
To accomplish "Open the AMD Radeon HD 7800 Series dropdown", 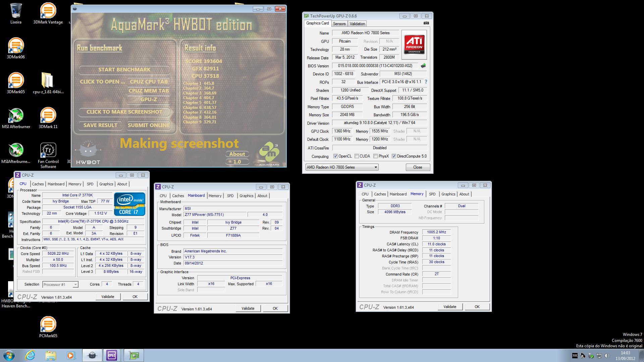I will click(342, 167).
